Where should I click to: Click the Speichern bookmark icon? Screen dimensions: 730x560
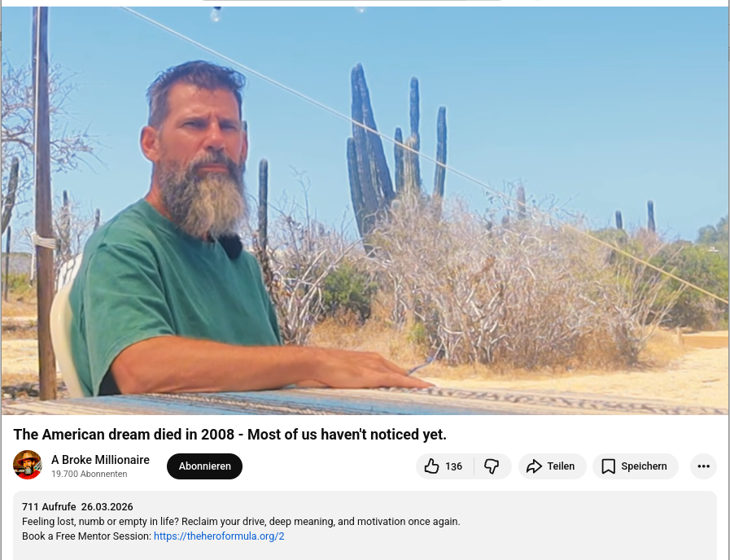point(608,466)
